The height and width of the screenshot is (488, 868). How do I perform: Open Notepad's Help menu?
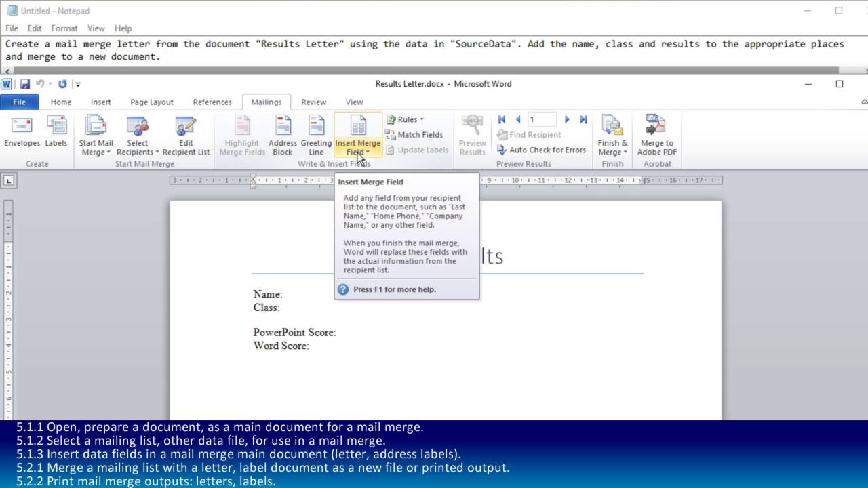[x=123, y=28]
